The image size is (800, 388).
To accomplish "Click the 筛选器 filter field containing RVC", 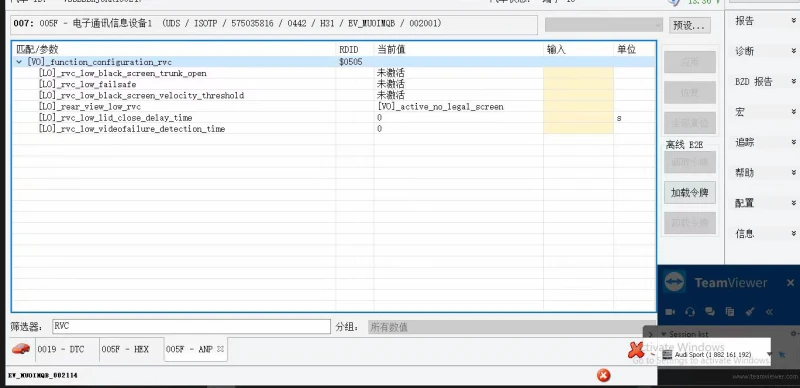I will [x=191, y=327].
